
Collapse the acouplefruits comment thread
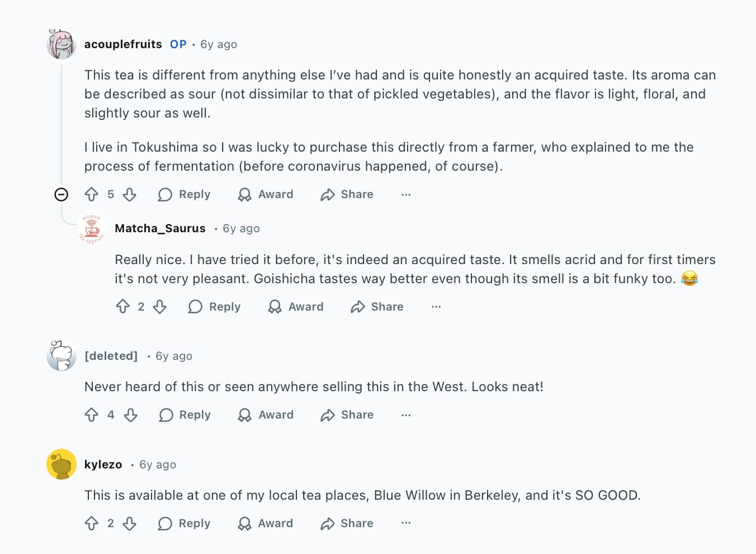tap(62, 194)
